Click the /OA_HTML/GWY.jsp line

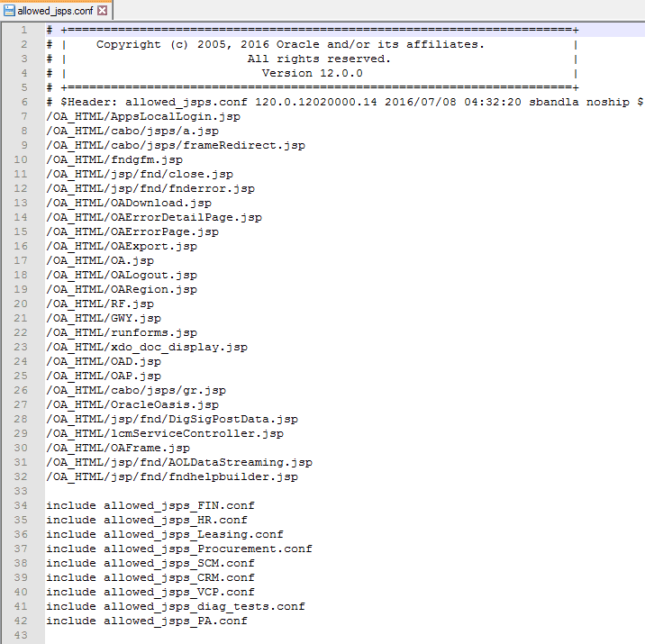[104, 318]
